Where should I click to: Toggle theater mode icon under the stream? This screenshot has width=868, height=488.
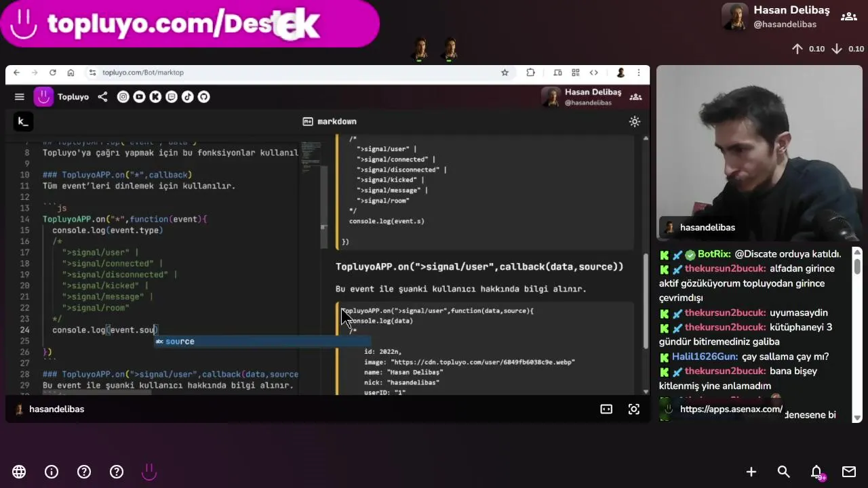pyautogui.click(x=606, y=409)
